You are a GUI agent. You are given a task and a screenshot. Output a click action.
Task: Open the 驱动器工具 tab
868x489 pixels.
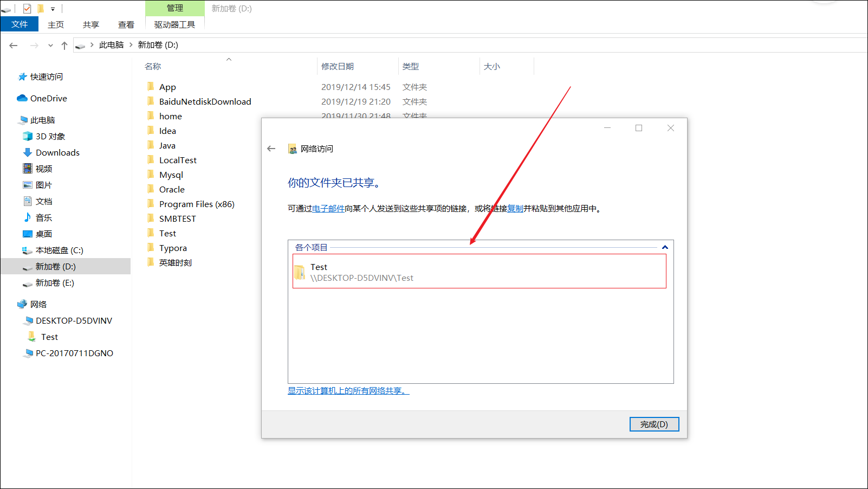[x=174, y=24]
